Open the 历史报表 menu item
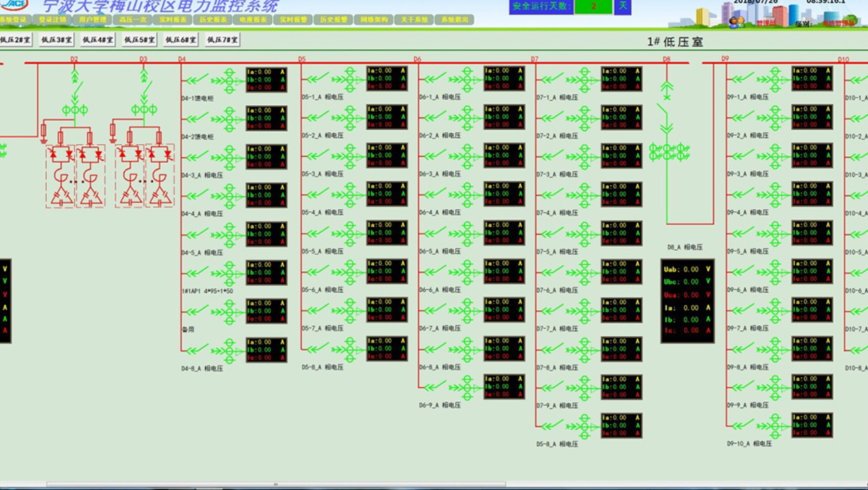 (213, 20)
